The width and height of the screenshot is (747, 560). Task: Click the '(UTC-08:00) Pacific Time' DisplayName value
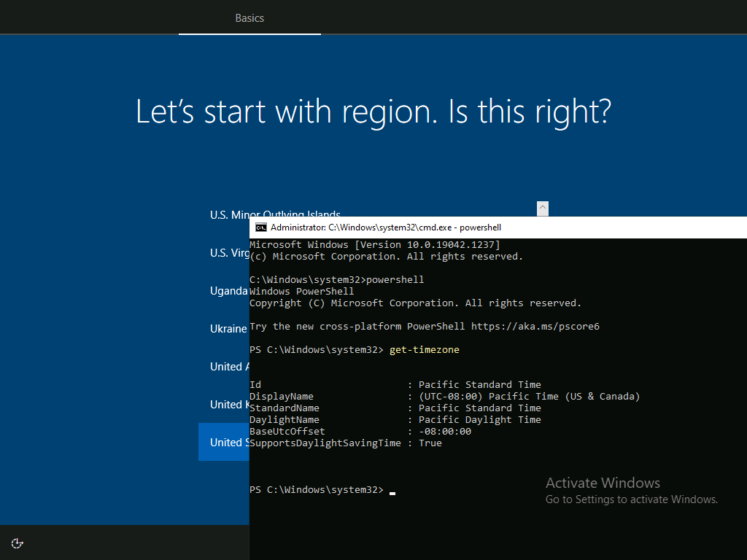click(530, 396)
